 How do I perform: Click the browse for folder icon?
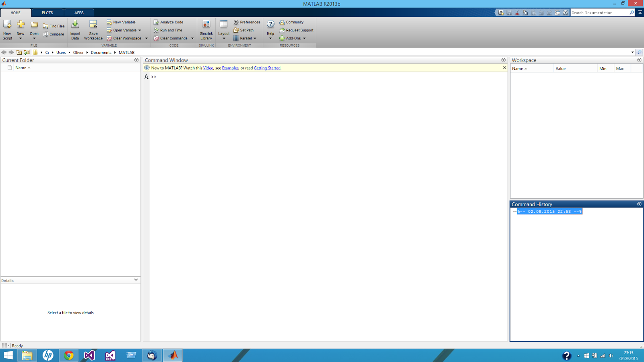coord(27,52)
